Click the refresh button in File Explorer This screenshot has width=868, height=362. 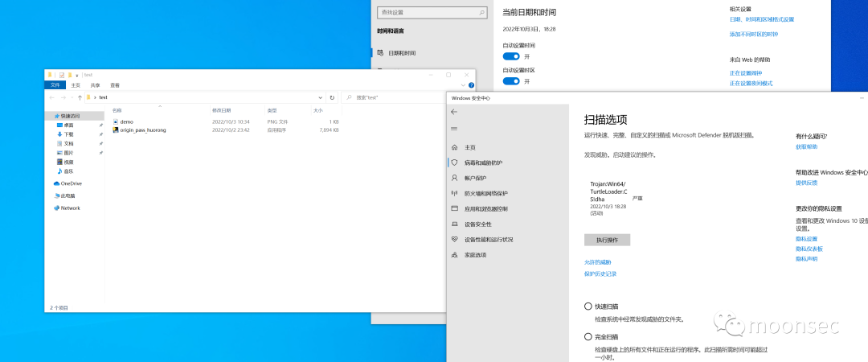pos(332,97)
